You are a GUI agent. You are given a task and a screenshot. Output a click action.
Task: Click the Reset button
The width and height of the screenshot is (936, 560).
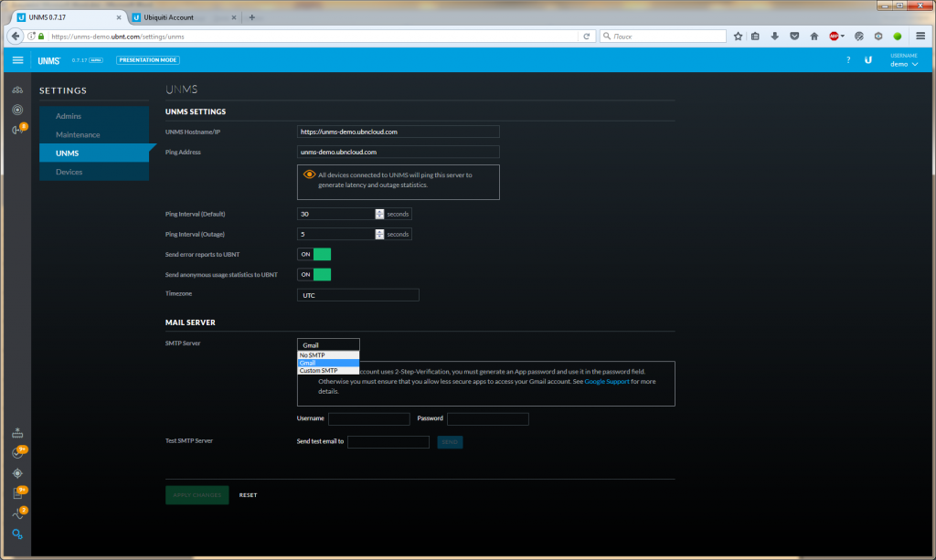[248, 495]
